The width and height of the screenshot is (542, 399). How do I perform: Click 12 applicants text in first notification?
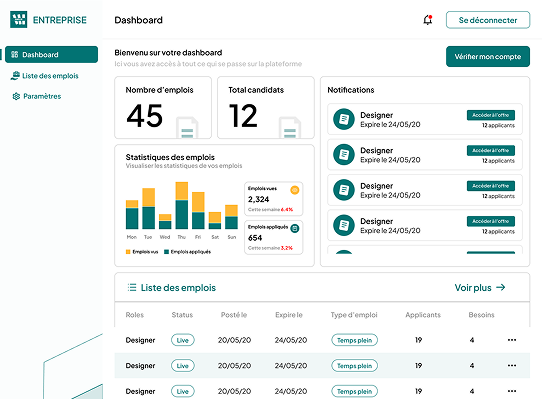coord(498,125)
